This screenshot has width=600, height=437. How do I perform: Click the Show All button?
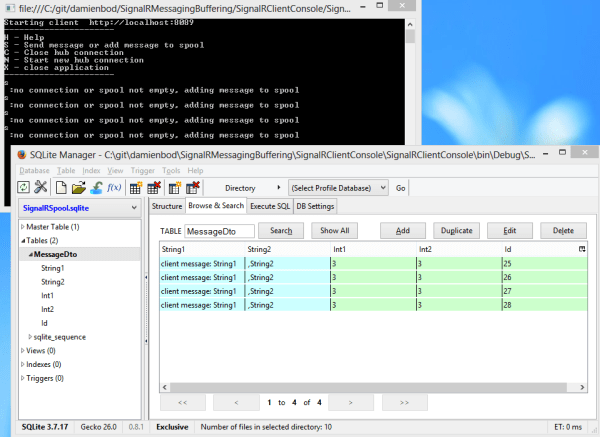coord(334,230)
